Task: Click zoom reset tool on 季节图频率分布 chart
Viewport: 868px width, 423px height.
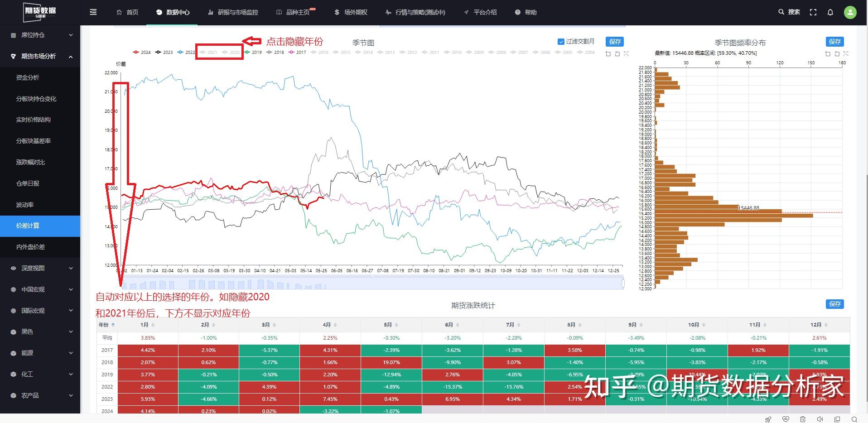Action: pos(837,53)
